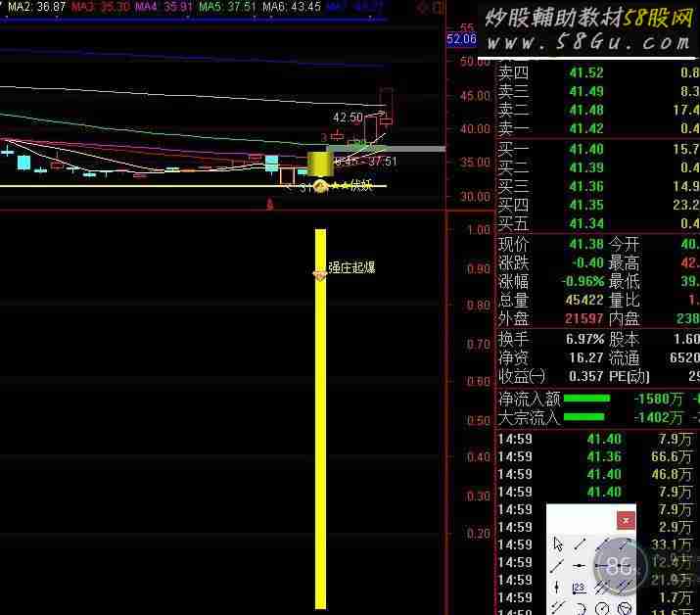Select the 买一 bid row at 41.40
The image size is (700, 615).
(x=598, y=149)
